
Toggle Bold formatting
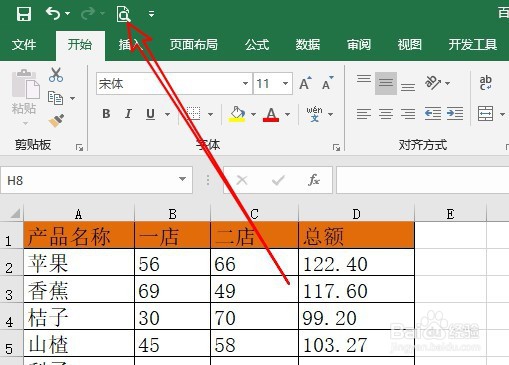[x=106, y=114]
